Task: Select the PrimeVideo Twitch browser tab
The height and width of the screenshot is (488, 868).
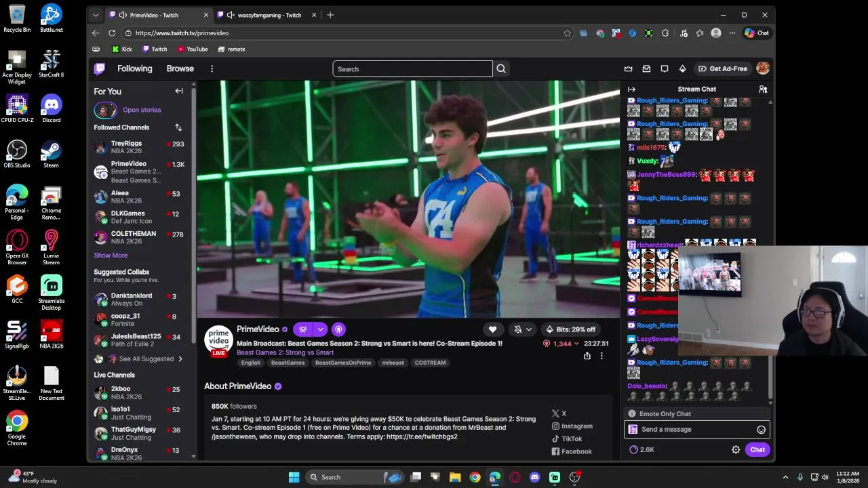Action: pos(158,15)
